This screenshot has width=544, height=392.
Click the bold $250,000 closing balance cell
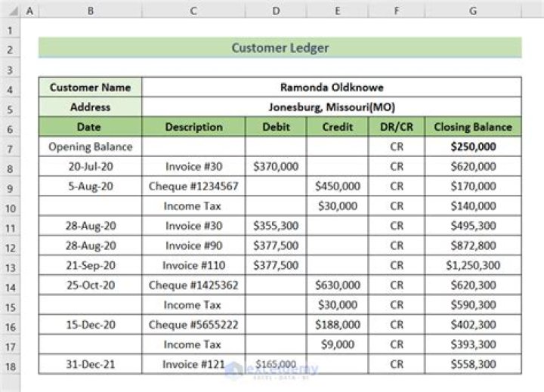click(x=472, y=147)
